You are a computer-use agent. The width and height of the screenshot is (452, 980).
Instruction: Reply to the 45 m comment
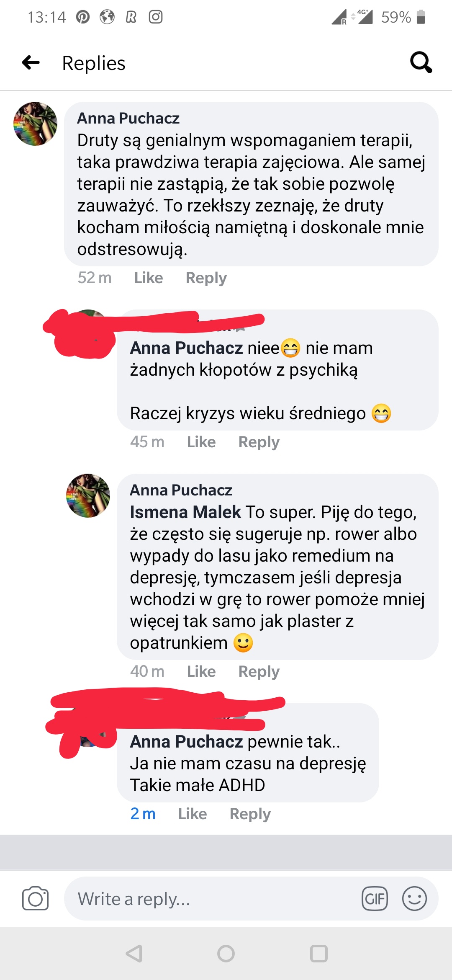pos(259,442)
